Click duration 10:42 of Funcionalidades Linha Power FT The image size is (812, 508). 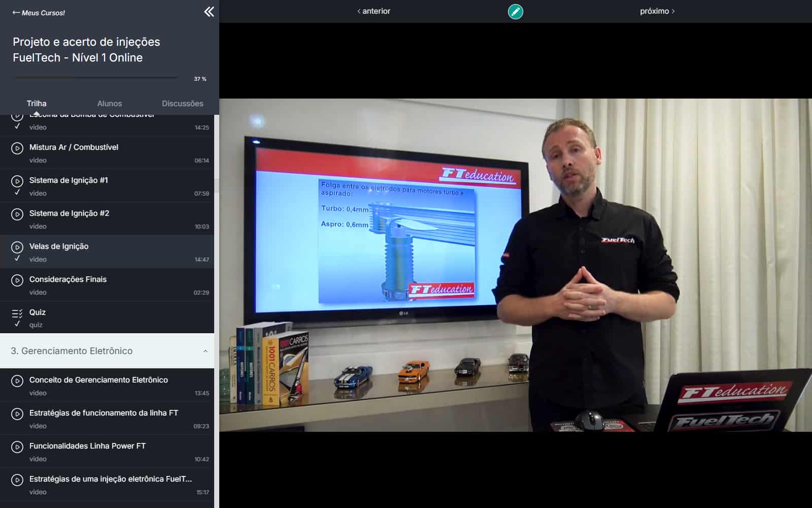202,459
